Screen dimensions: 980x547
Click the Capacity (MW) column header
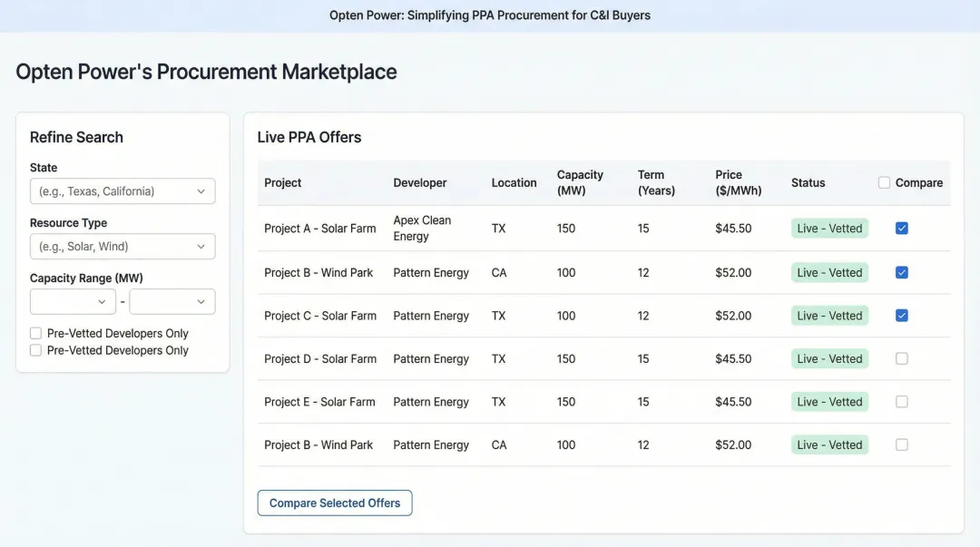pyautogui.click(x=580, y=182)
